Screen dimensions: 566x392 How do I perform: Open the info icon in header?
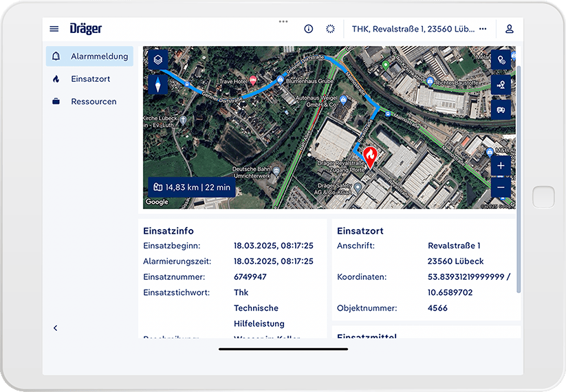click(x=309, y=29)
